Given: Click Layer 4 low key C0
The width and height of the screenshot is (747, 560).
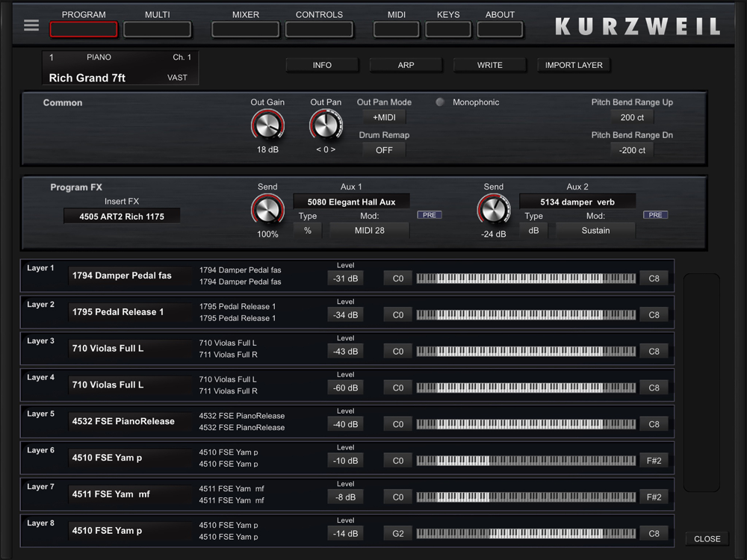Looking at the screenshot, I should (398, 388).
